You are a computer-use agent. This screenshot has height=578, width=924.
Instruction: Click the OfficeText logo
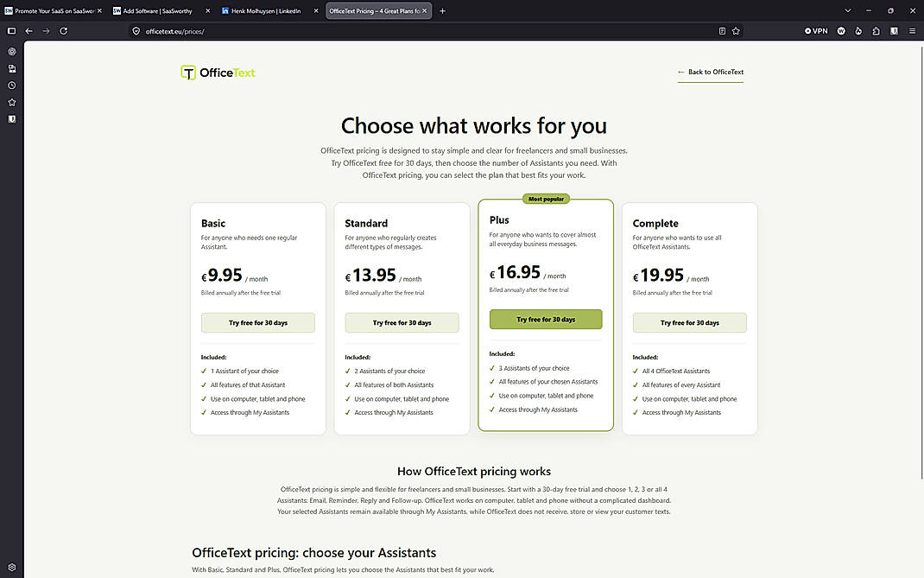(x=218, y=73)
